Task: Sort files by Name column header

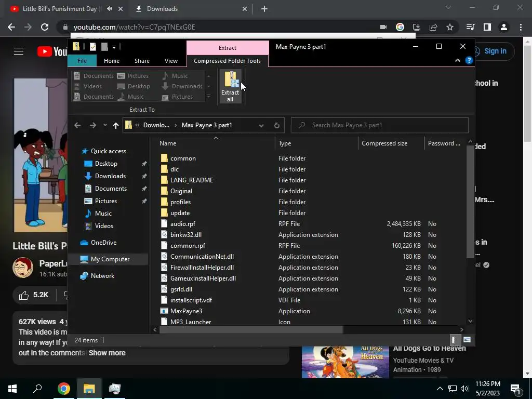Action: [x=216, y=143]
